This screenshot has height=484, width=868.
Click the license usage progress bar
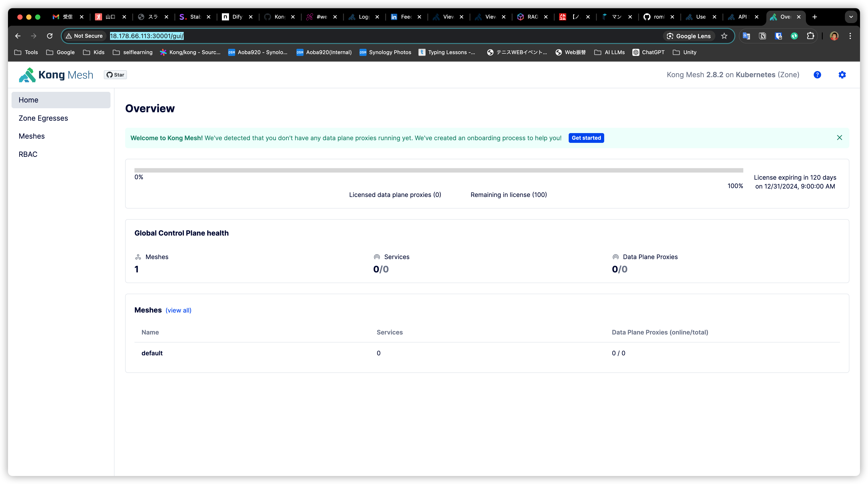tap(438, 170)
